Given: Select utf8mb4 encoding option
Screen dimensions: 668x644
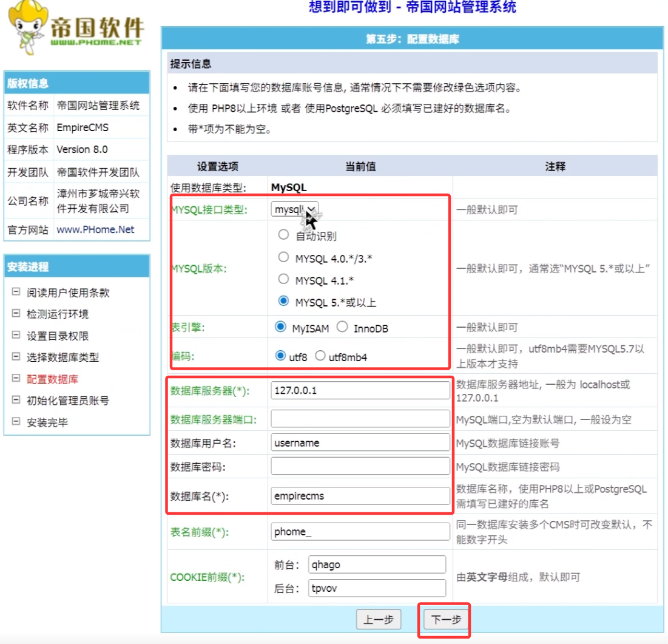Looking at the screenshot, I should [x=320, y=356].
